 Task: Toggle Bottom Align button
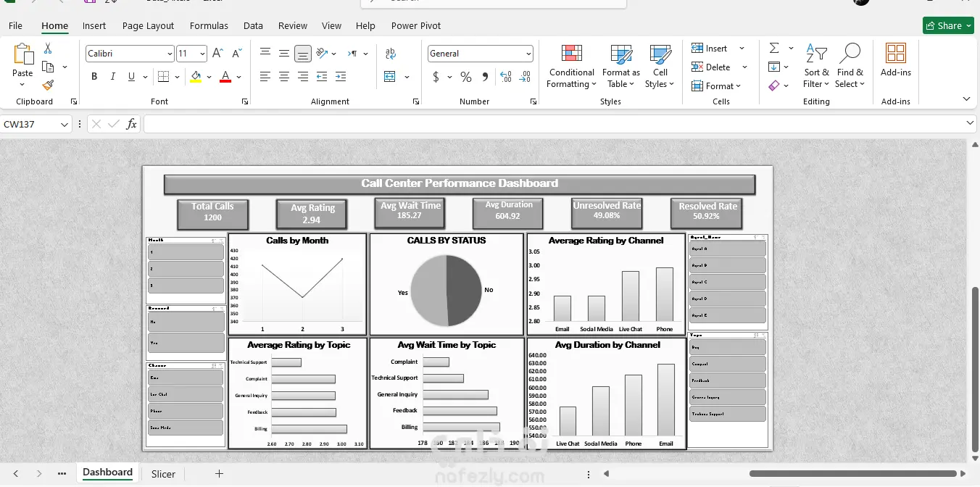point(303,53)
